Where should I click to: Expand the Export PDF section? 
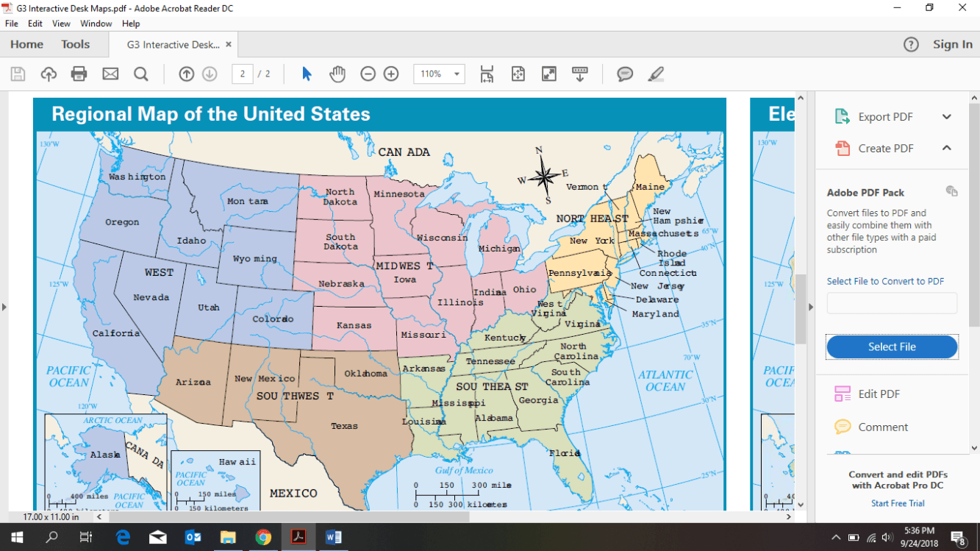[946, 117]
